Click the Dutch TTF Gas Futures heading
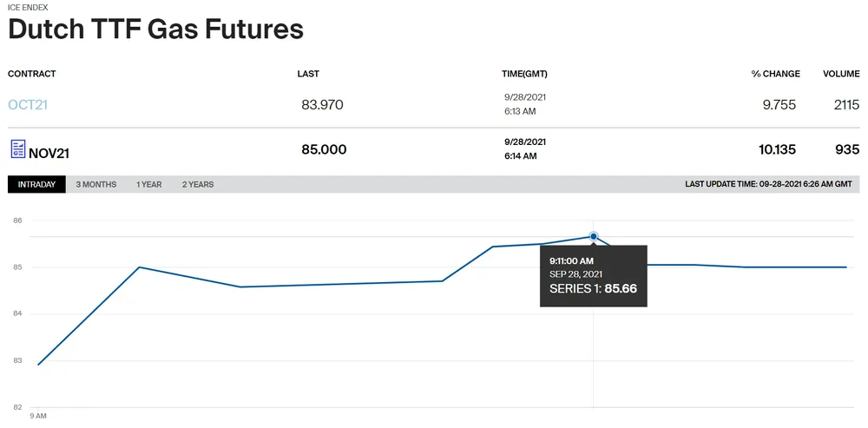This screenshot has height=428, width=868. [155, 29]
